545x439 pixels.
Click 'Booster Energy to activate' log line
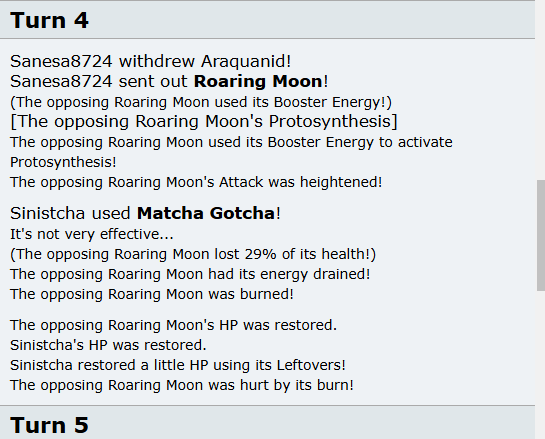point(231,152)
